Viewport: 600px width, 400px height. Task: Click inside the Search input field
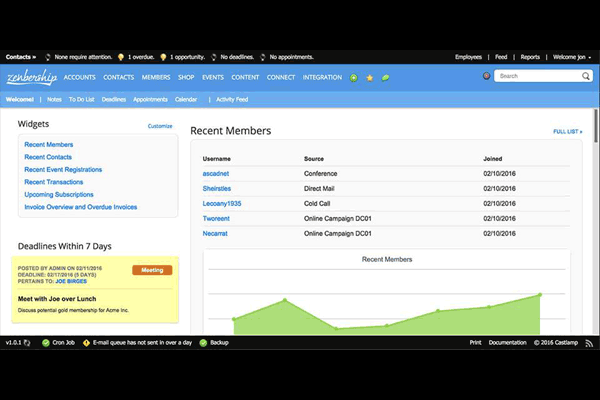(x=537, y=76)
